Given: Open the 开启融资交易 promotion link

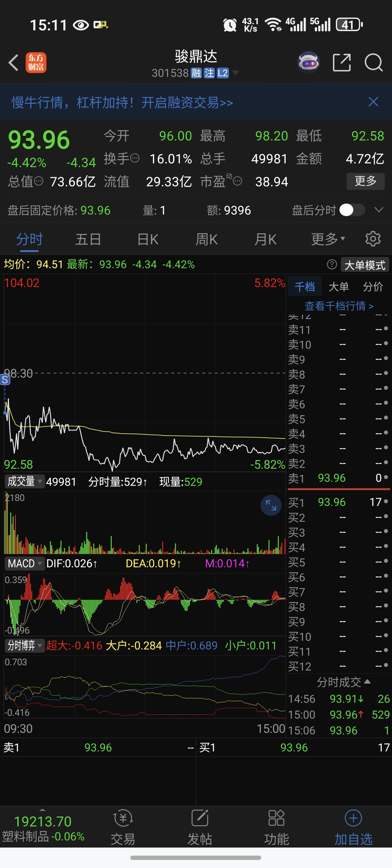Looking at the screenshot, I should 187,102.
